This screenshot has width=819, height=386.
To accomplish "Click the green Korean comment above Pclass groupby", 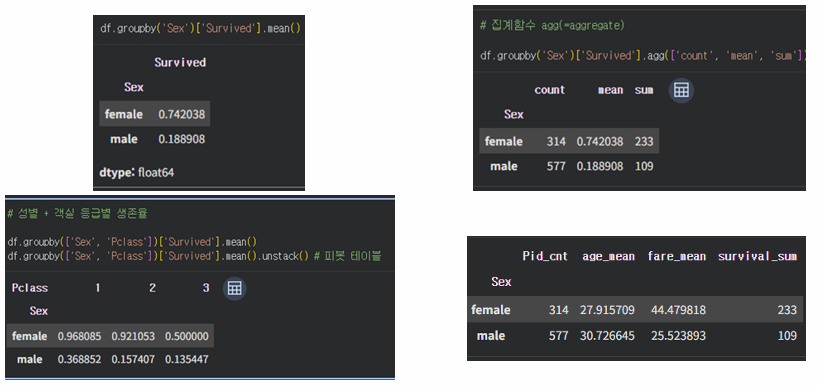I will click(x=77, y=213).
